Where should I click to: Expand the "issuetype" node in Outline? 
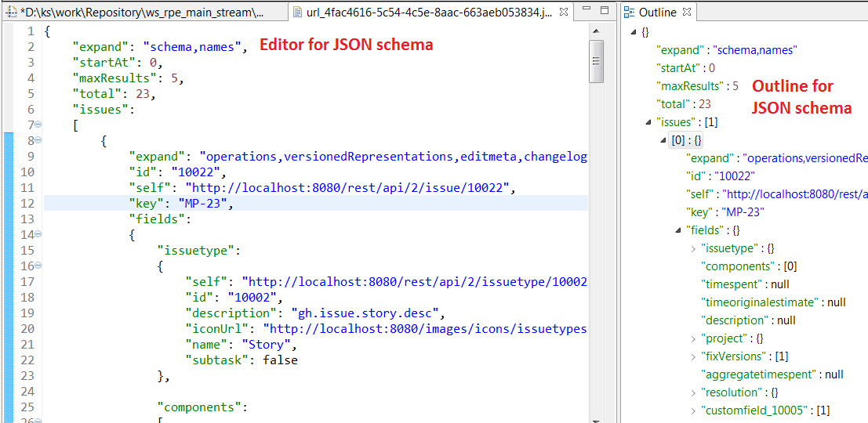point(693,248)
